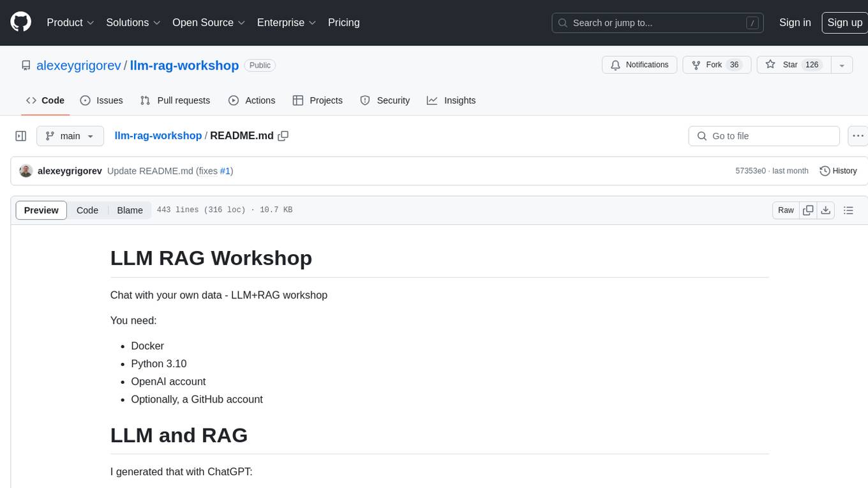
Task: Open llm-rag-workshop repository title link
Action: point(184,65)
